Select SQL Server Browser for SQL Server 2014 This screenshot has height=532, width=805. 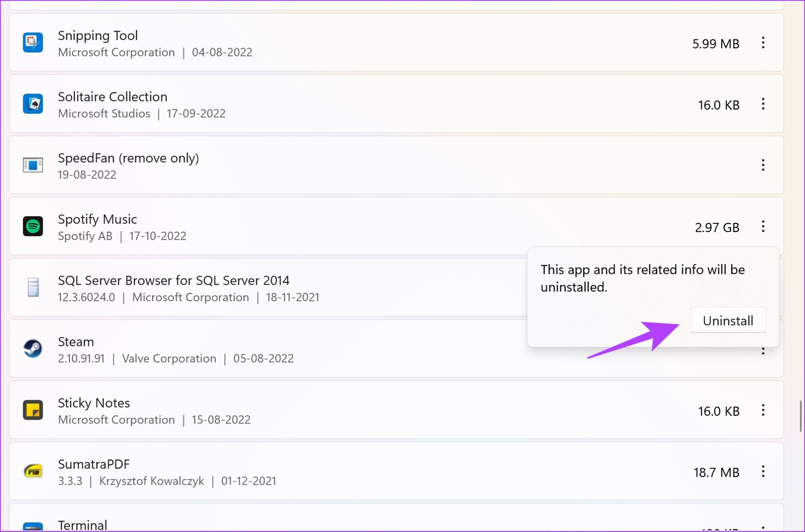click(x=174, y=280)
